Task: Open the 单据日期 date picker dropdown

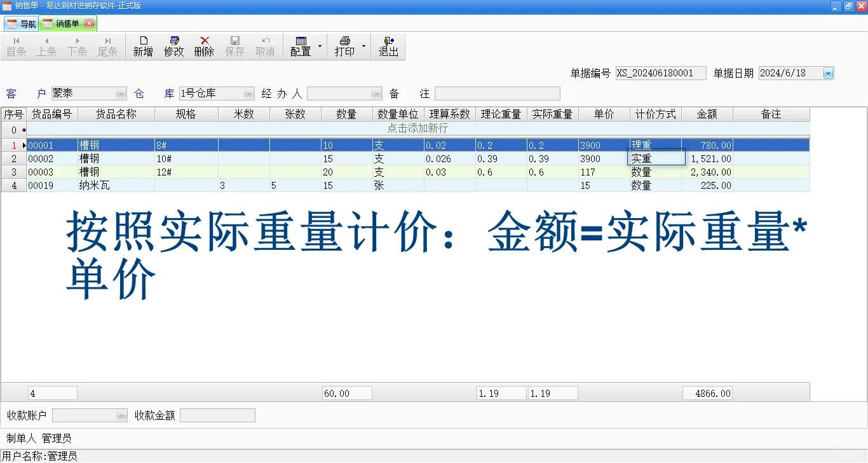Action: coord(829,73)
